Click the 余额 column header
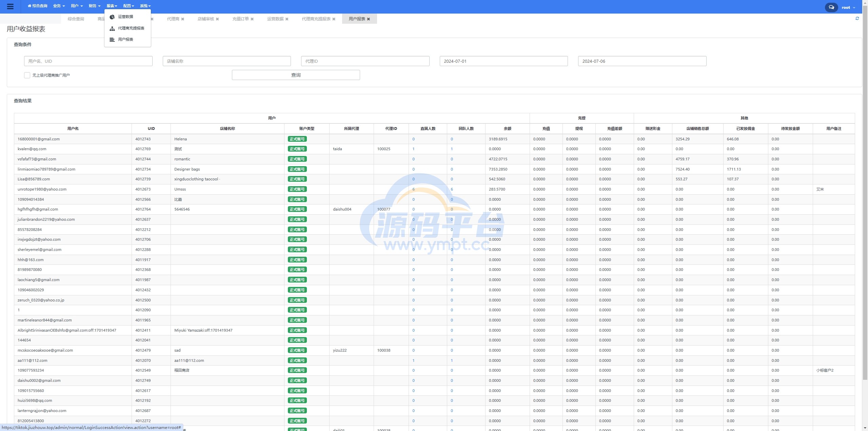Screen dimensions: 868x431 [508, 129]
